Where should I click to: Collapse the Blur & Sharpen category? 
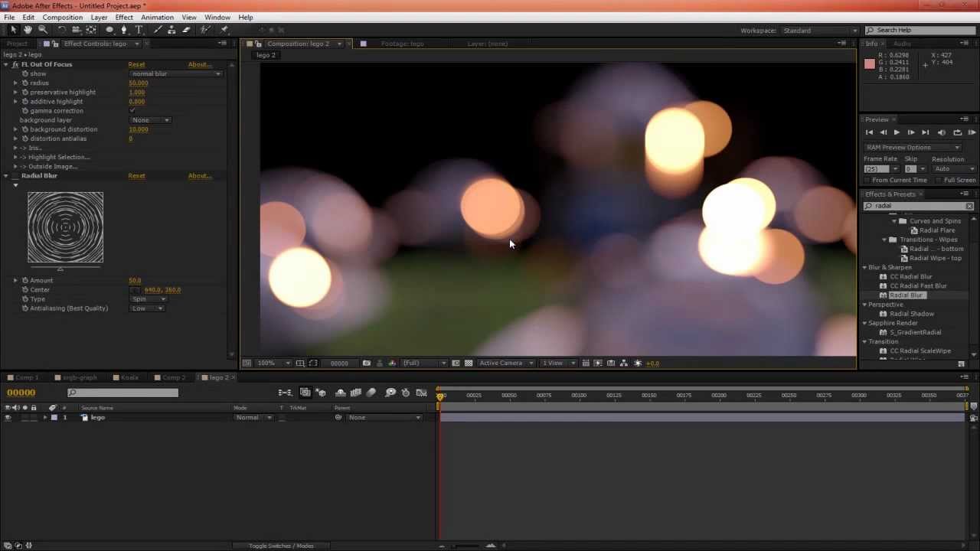coord(865,267)
